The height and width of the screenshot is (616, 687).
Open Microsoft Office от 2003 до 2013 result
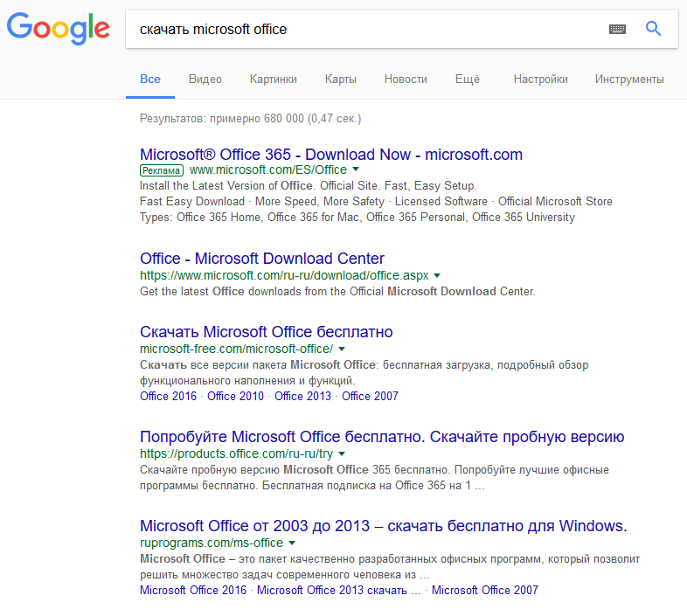384,526
